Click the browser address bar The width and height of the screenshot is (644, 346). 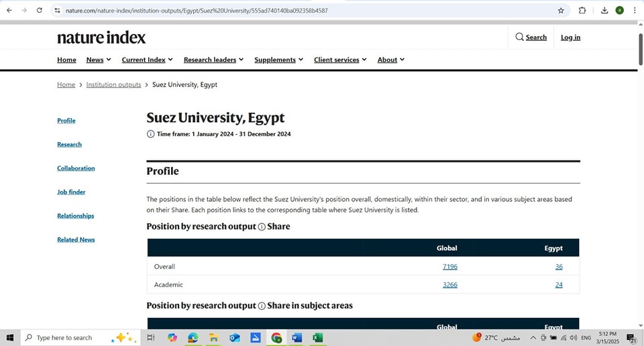click(302, 11)
